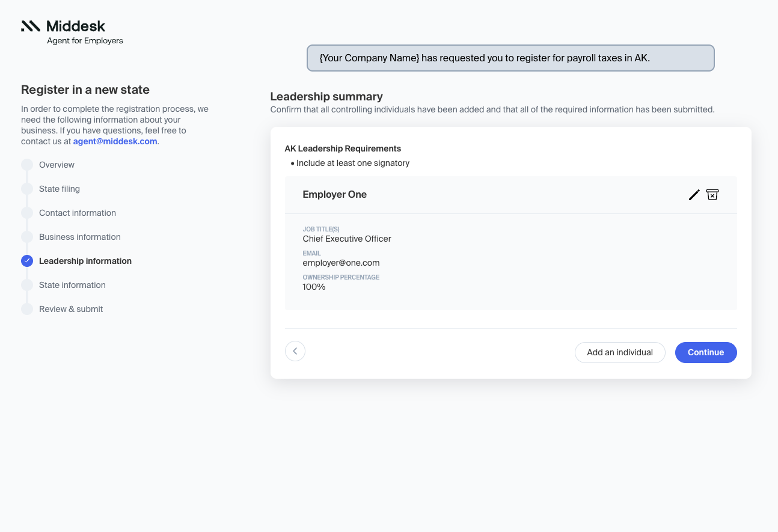Open the State filing step label

pos(60,189)
